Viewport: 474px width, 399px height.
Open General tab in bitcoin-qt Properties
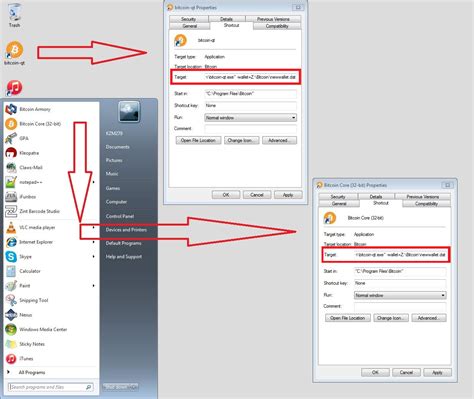[x=190, y=26]
